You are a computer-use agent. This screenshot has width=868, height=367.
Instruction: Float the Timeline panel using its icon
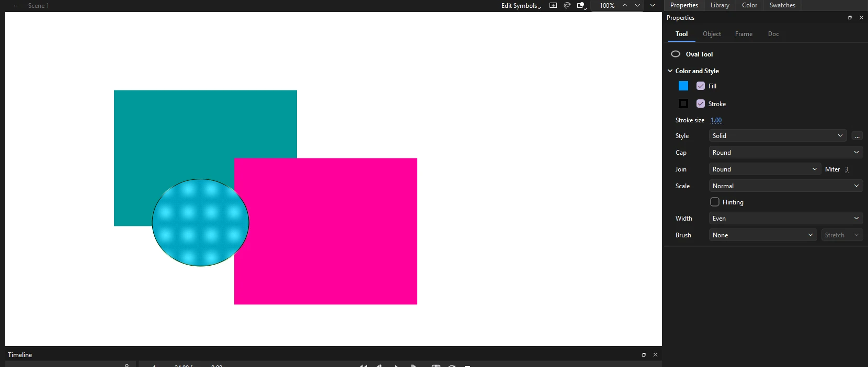pos(644,354)
